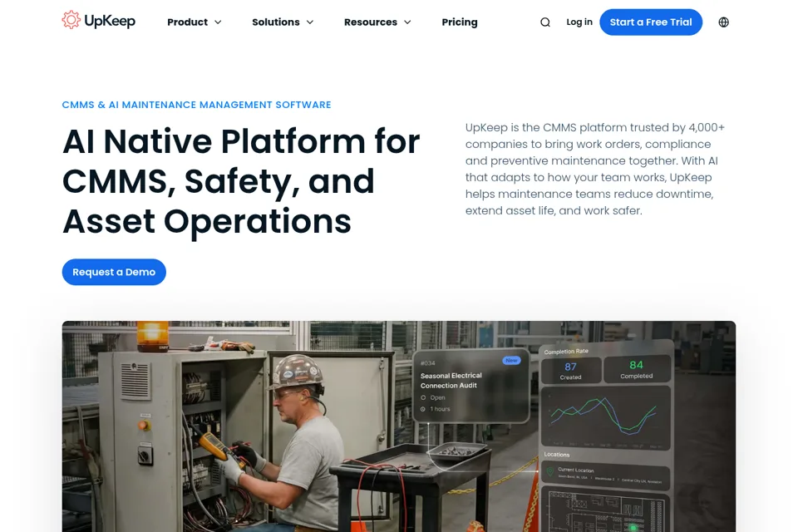Click the AI Native Platform headline
798x532 pixels.
(241, 181)
